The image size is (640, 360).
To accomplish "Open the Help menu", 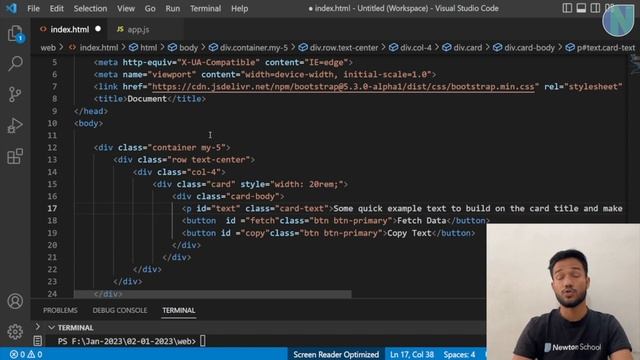I will coord(240,9).
